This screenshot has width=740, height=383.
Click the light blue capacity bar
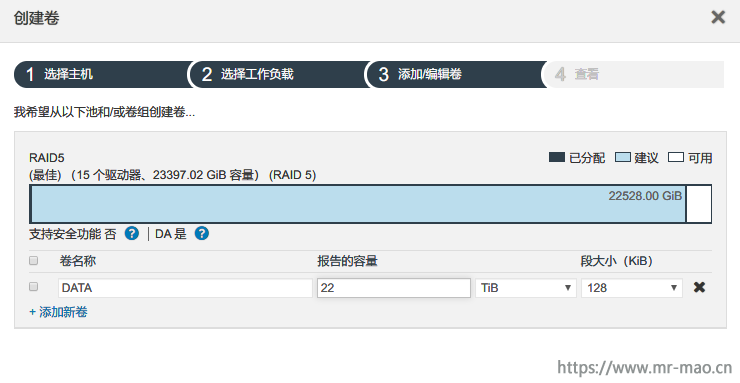(x=358, y=204)
